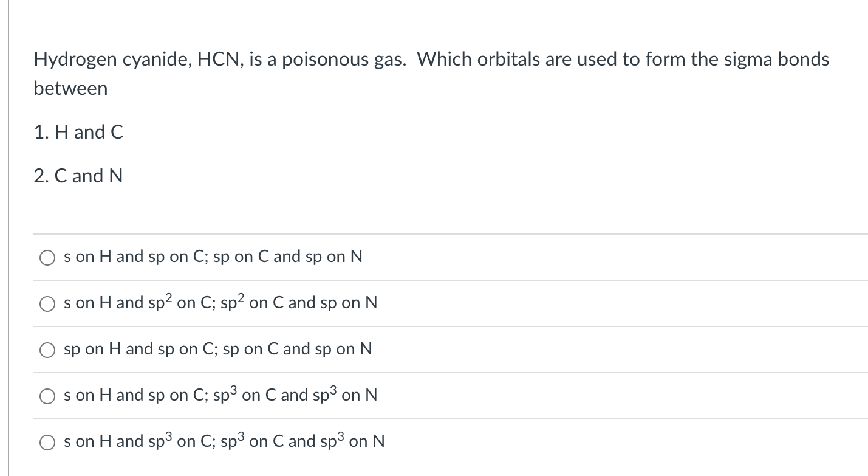Click answer text beginning 'sp on H and sp on C'
This screenshot has width=868, height=476.
(218, 350)
